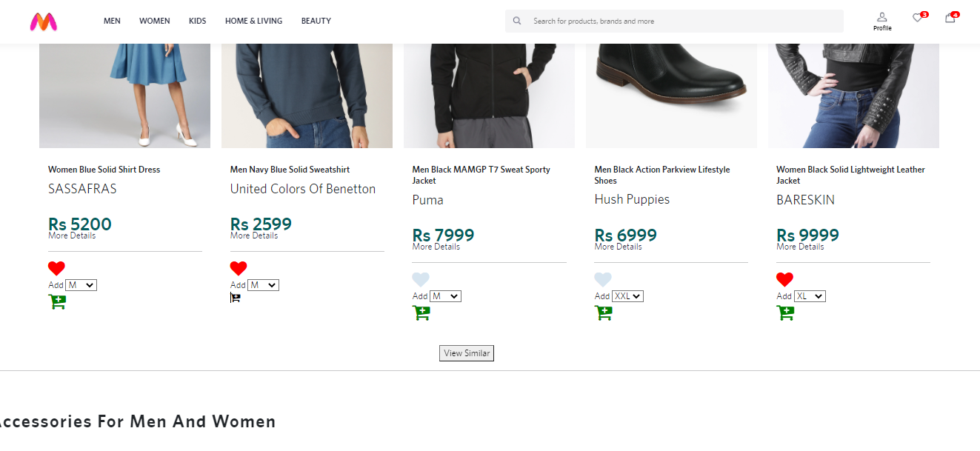
Task: Open the XXL size dropdown for Hush Puppies
Action: (x=628, y=295)
